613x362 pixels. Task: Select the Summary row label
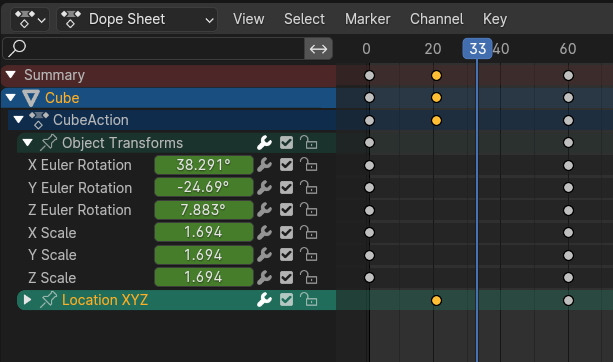click(x=54, y=75)
